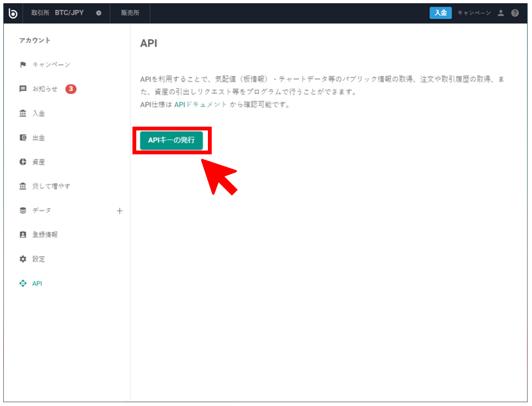
Task: Select API in the sidebar
Action: pyautogui.click(x=37, y=284)
